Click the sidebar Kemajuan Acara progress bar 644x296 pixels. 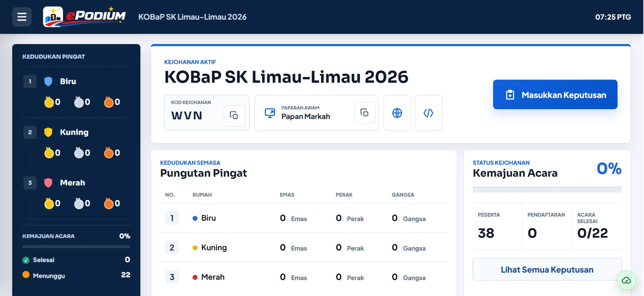(x=76, y=247)
